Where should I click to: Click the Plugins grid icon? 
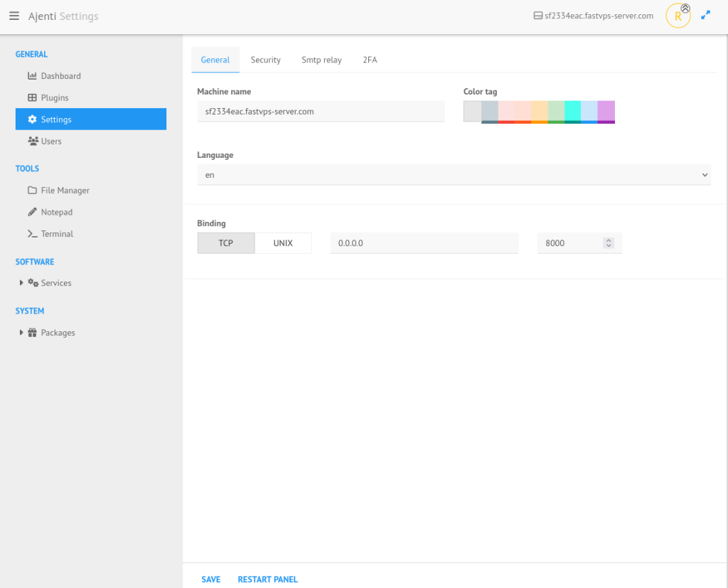click(32, 98)
